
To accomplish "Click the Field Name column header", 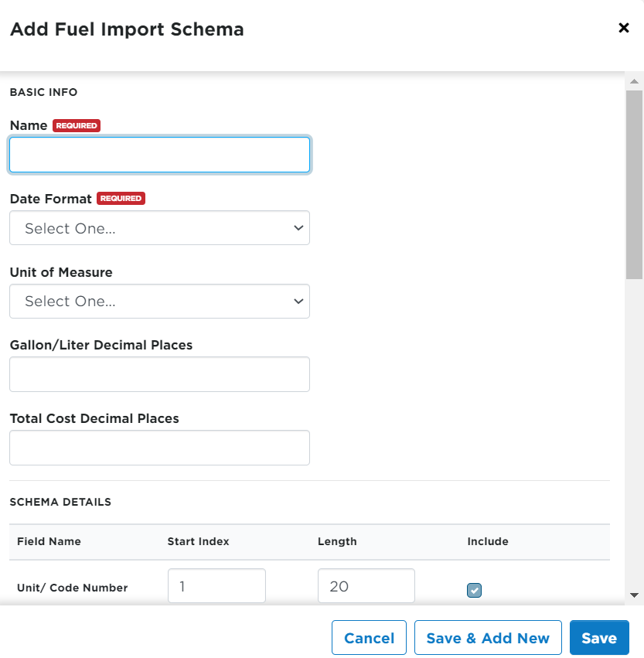I will coord(49,541).
